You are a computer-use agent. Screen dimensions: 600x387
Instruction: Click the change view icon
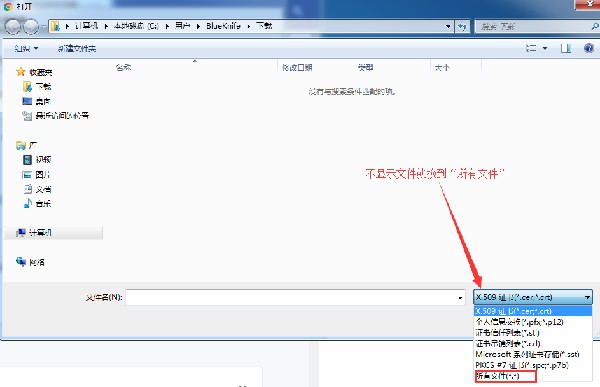coord(531,48)
